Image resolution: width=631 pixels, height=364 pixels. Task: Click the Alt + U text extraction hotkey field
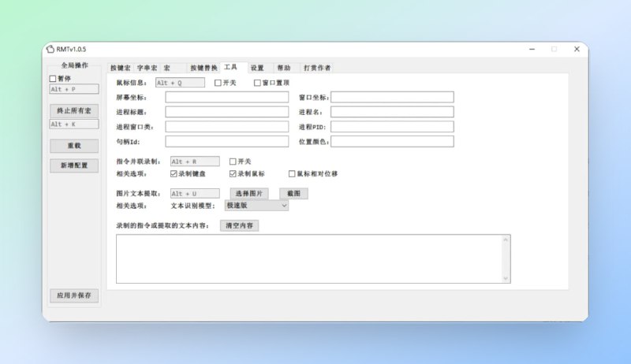pyautogui.click(x=195, y=194)
